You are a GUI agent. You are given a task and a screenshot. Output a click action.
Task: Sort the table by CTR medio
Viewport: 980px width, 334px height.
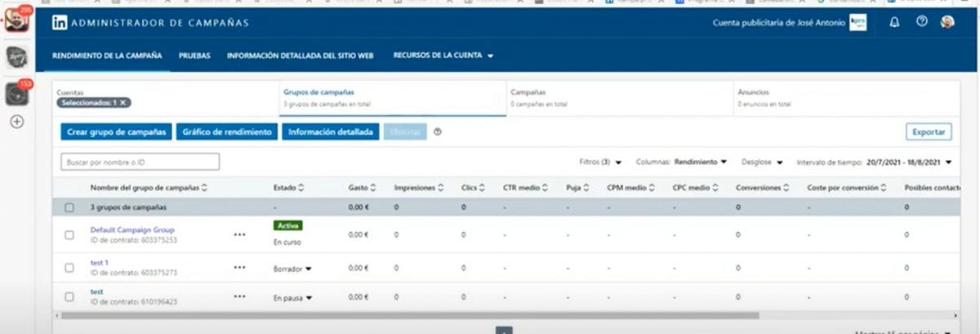click(x=526, y=188)
